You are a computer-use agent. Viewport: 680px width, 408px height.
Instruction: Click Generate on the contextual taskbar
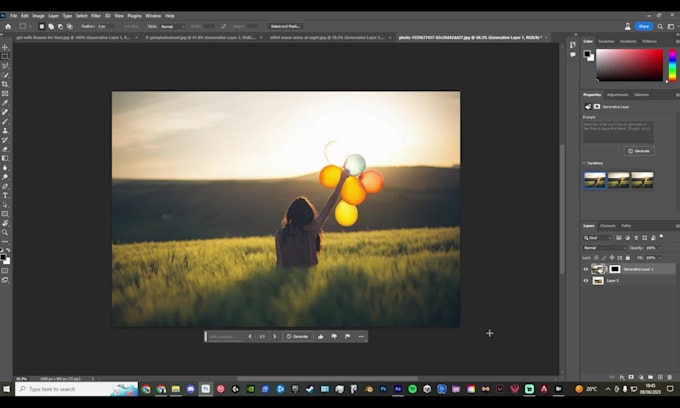(x=297, y=336)
